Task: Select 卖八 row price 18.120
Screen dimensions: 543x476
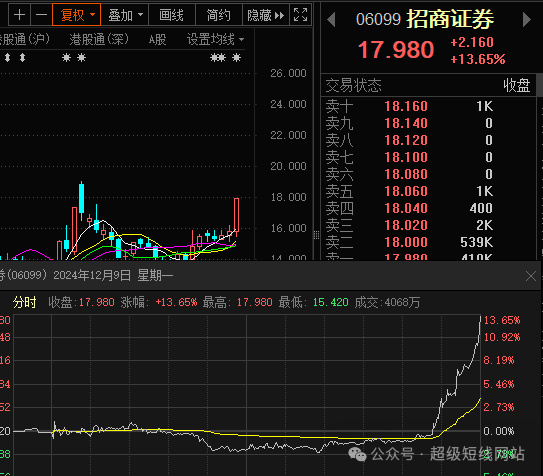Action: tap(406, 140)
